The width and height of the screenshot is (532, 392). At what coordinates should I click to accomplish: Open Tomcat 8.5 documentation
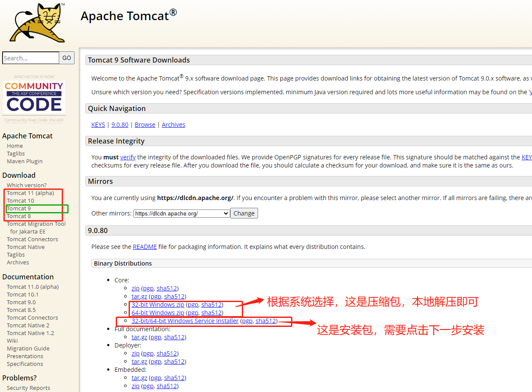point(21,310)
